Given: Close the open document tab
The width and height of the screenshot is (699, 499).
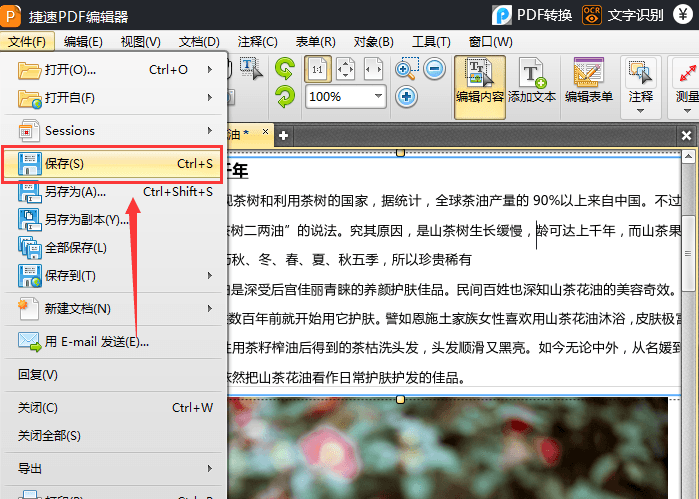Looking at the screenshot, I should 266,133.
